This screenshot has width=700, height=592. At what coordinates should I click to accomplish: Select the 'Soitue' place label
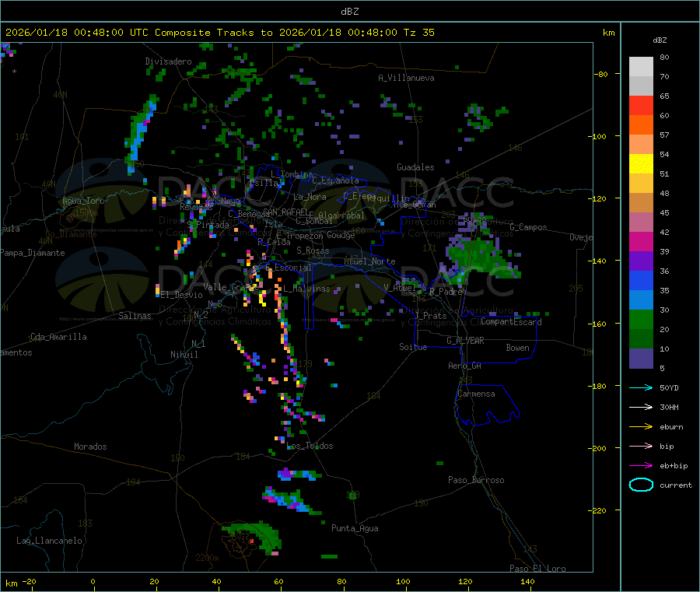[x=413, y=347]
